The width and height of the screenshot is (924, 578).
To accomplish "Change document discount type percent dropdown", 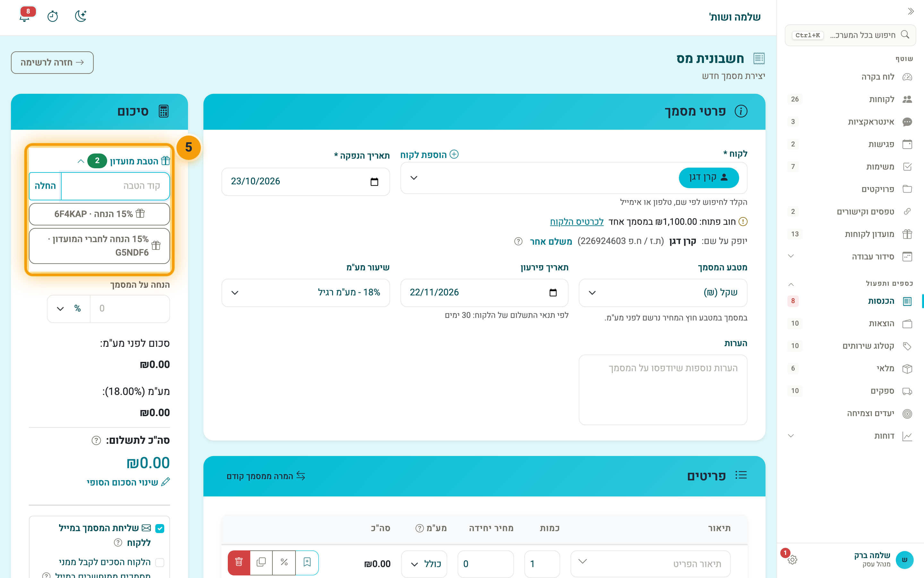I will pyautogui.click(x=69, y=309).
